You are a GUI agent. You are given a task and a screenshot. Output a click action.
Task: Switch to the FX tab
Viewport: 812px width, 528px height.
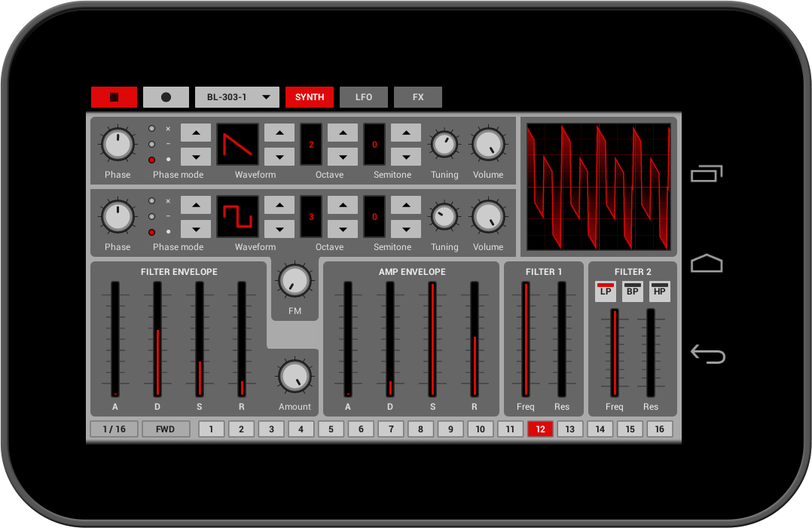[x=418, y=97]
